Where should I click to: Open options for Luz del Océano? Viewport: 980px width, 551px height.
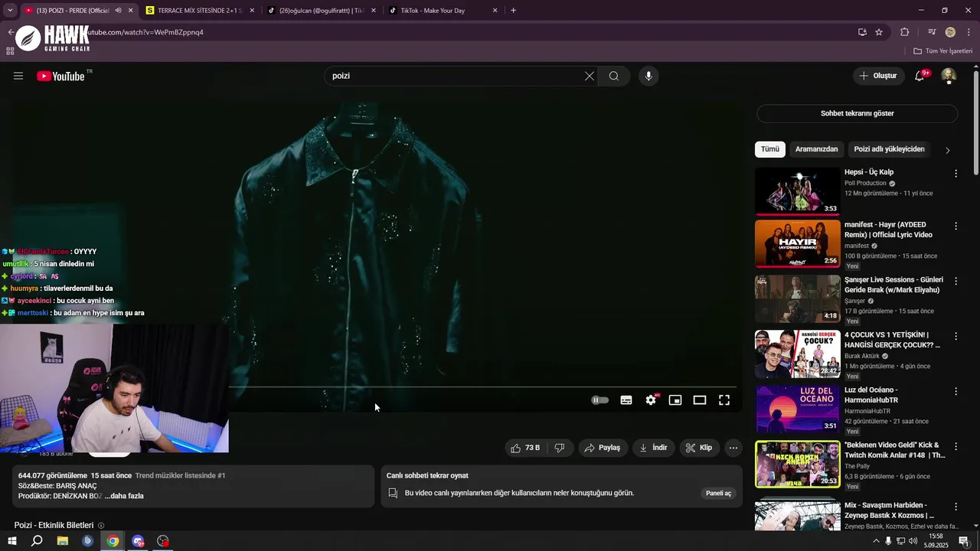tap(955, 391)
